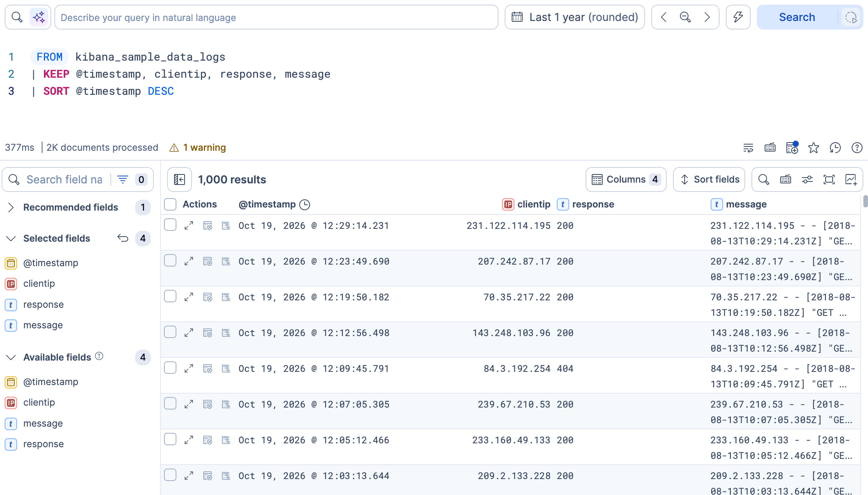Select the 12:29:14.231 row checkbox
The image size is (868, 495).
tap(170, 225)
